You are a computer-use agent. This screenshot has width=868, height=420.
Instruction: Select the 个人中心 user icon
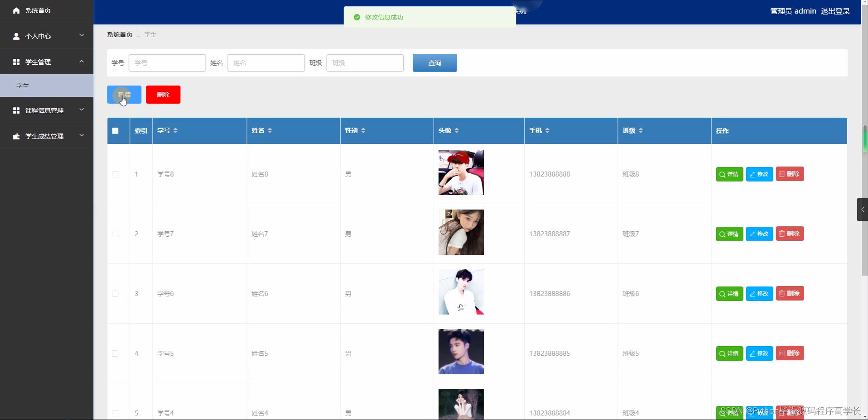pyautogui.click(x=16, y=36)
